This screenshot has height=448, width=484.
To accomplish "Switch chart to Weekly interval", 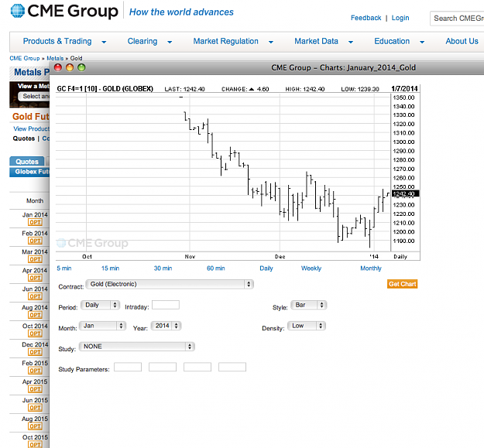I will [x=311, y=268].
